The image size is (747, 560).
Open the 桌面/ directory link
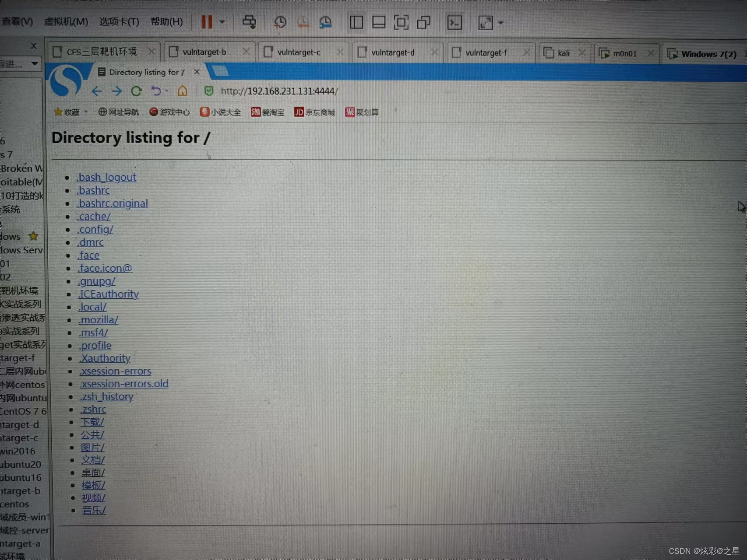93,472
